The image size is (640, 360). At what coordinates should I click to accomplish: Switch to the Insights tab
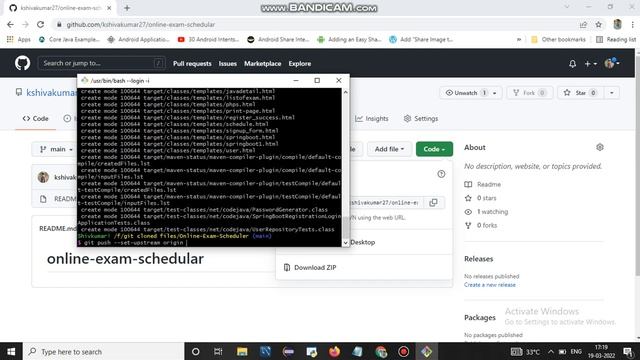(371, 118)
